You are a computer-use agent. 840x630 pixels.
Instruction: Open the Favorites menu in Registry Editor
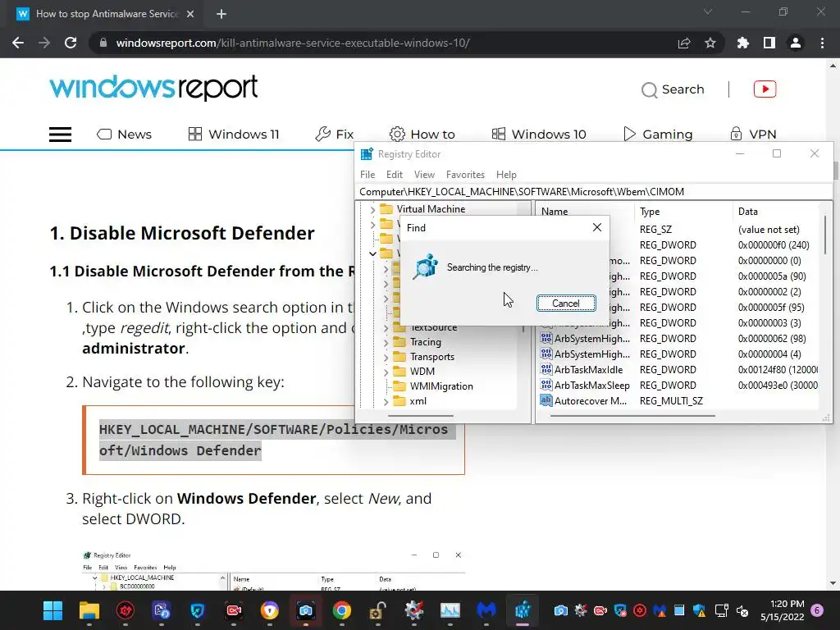pos(465,175)
